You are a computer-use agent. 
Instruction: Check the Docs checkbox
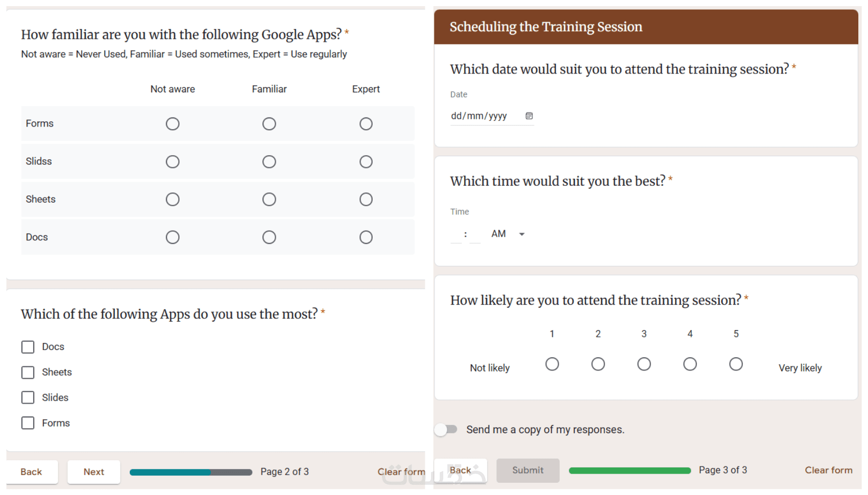point(28,347)
